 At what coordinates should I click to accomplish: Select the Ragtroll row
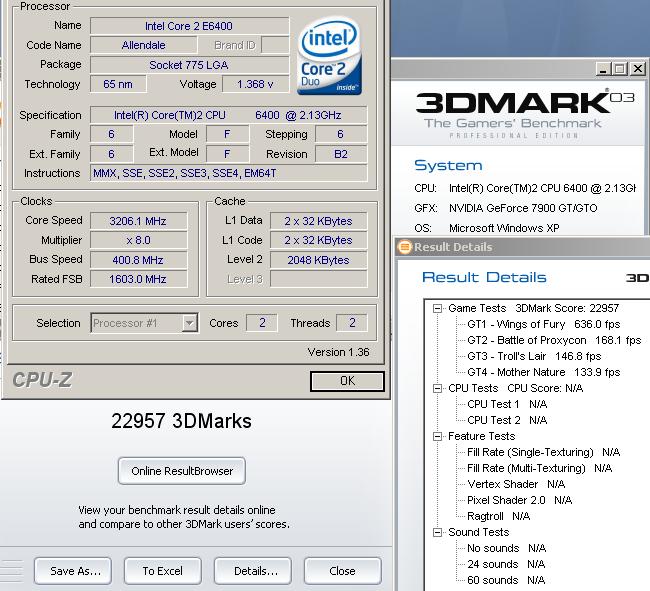click(498, 516)
